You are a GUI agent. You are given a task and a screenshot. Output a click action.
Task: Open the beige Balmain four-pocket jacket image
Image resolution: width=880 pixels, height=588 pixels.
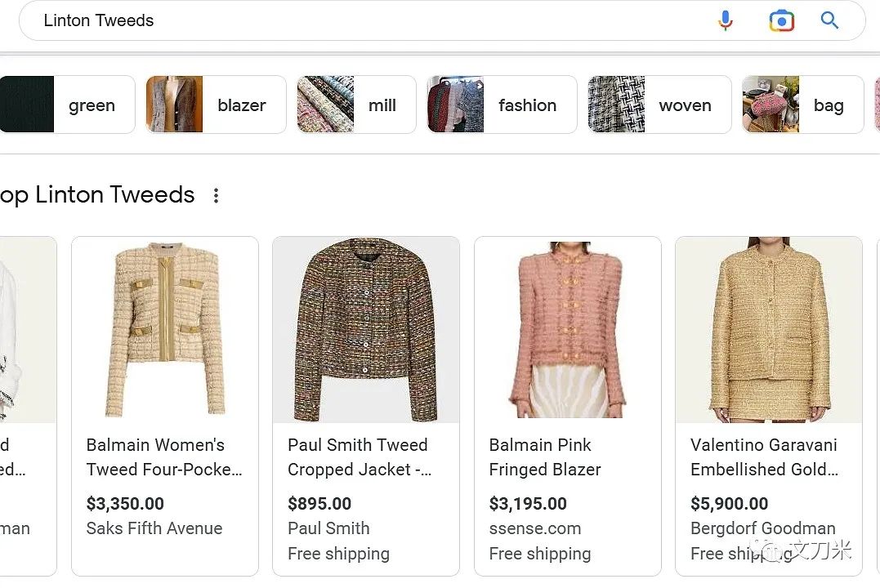click(165, 329)
